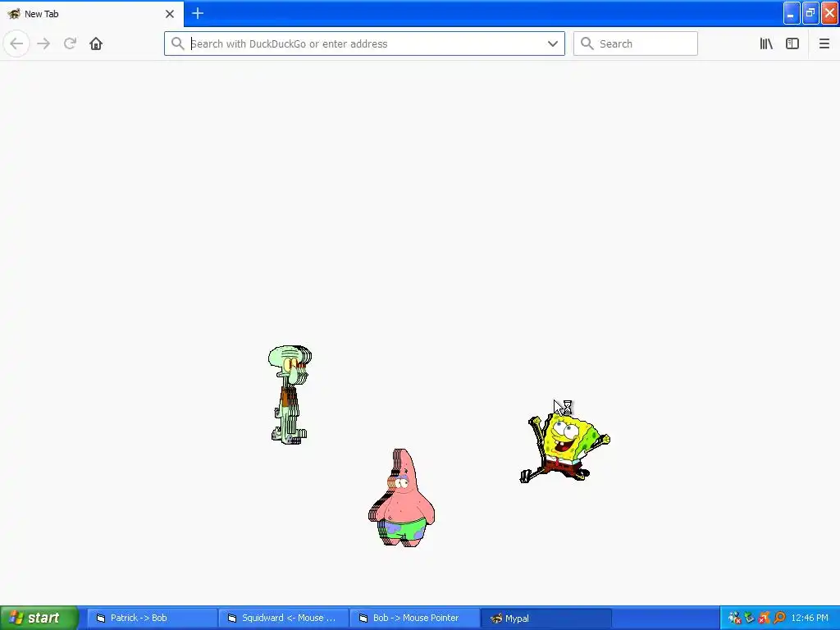Expand the address bar history dropdown

pyautogui.click(x=552, y=43)
